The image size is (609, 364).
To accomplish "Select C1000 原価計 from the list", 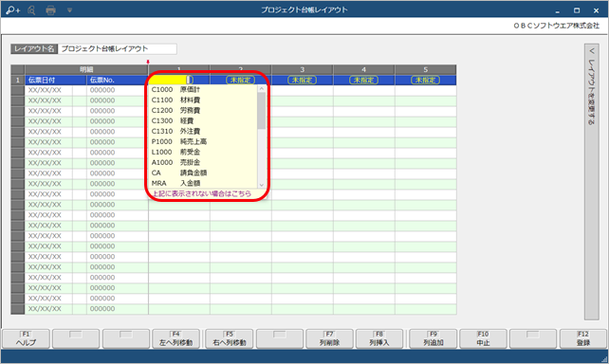I will pos(175,90).
